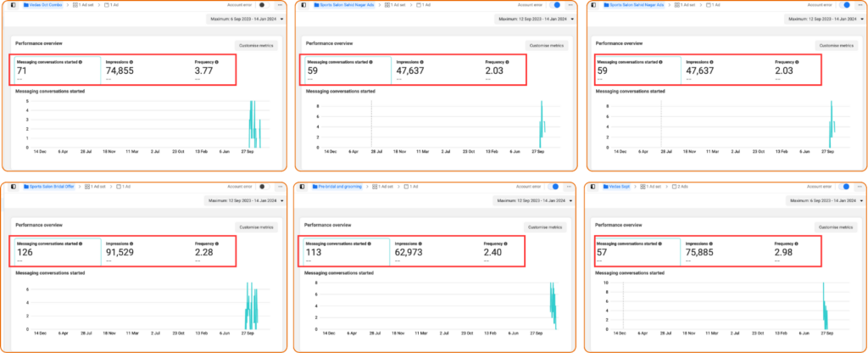Expand the date range dropdown under Sports Salon Bridal Offer
Image resolution: width=868 pixels, height=353 pixels.
(x=247, y=201)
